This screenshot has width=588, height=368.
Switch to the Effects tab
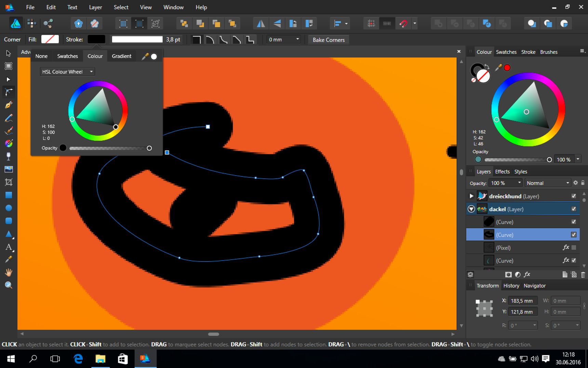pos(502,172)
